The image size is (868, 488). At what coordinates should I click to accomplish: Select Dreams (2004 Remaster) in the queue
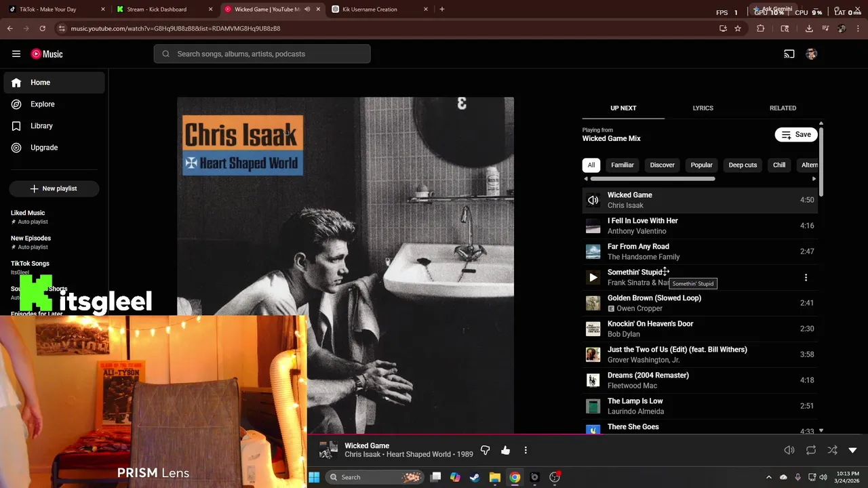[x=700, y=380]
